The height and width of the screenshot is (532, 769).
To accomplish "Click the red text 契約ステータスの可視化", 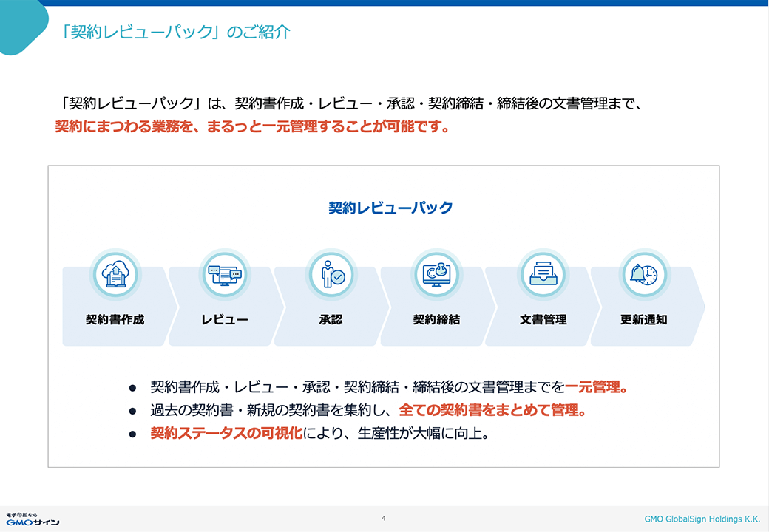I will pos(226,434).
